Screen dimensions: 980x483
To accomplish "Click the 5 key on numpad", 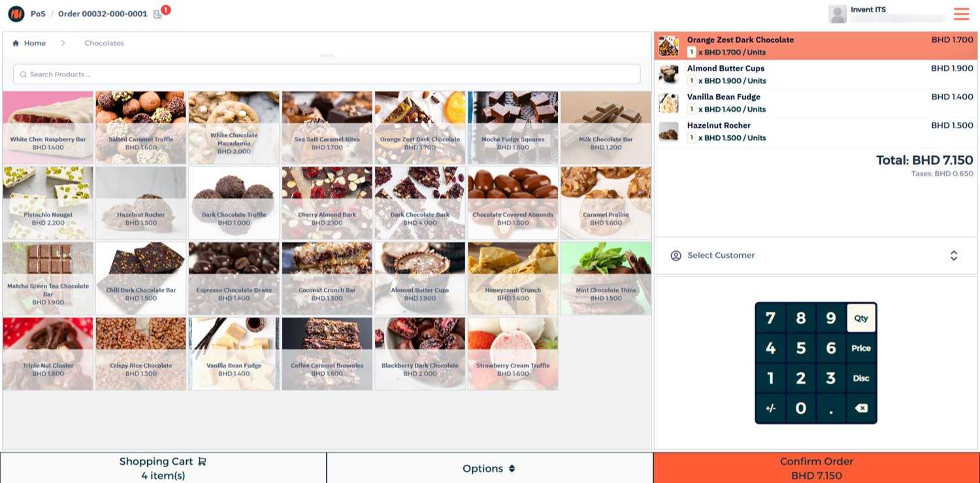I will tap(800, 348).
